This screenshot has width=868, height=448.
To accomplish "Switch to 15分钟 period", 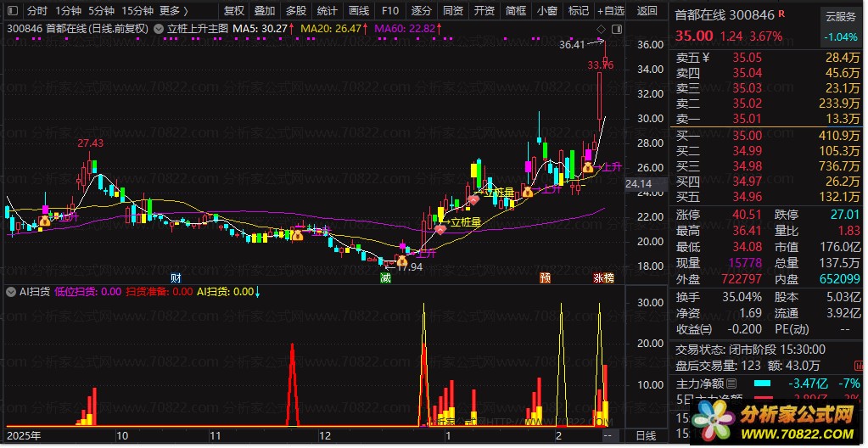I will (137, 10).
